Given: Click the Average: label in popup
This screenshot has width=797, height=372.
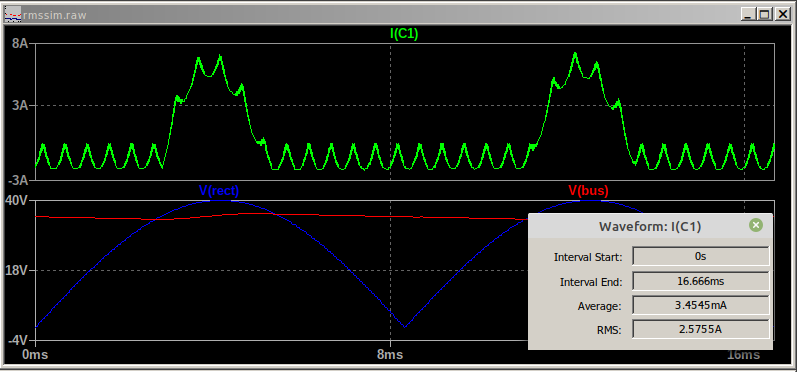Looking at the screenshot, I should tap(600, 306).
